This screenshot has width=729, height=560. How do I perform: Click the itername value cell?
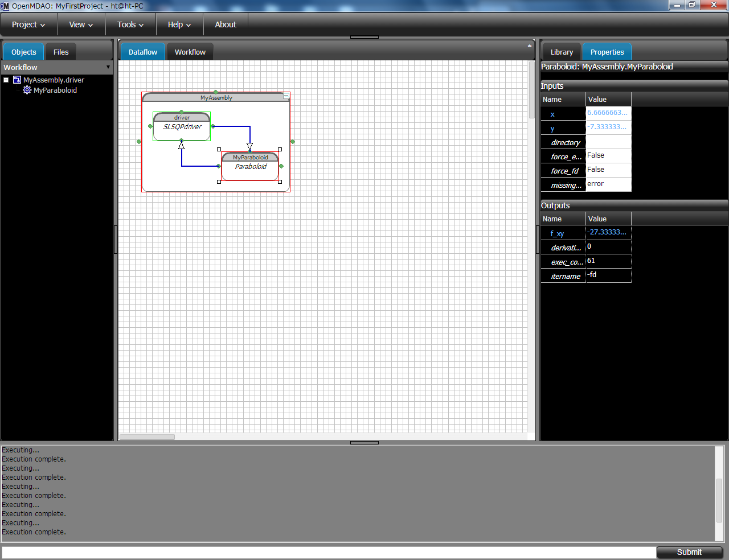(x=608, y=275)
